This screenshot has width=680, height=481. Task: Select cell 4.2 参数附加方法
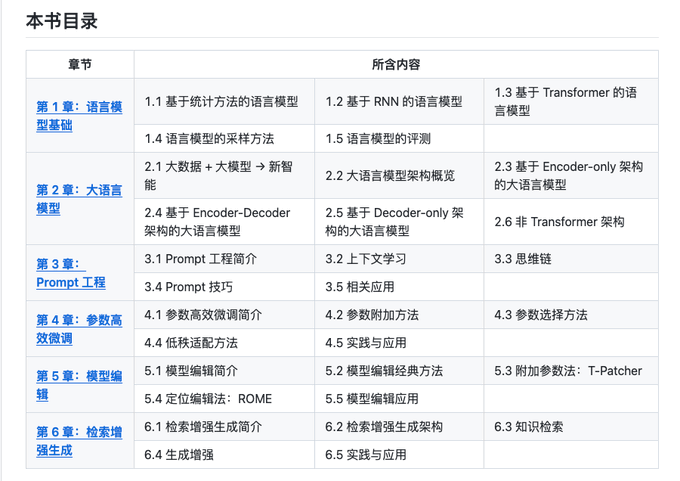[399, 315]
